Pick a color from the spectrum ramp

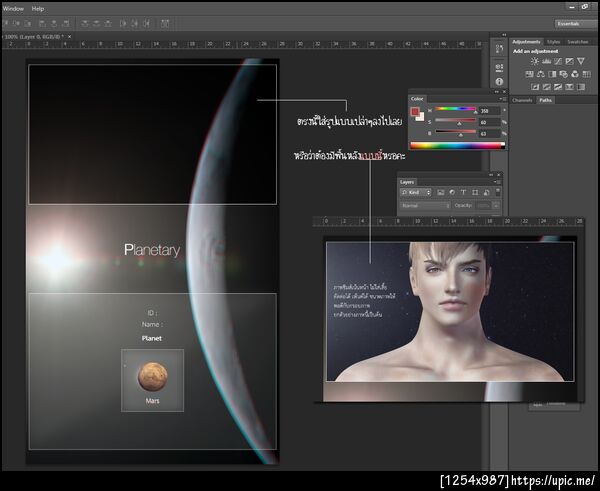pos(457,145)
